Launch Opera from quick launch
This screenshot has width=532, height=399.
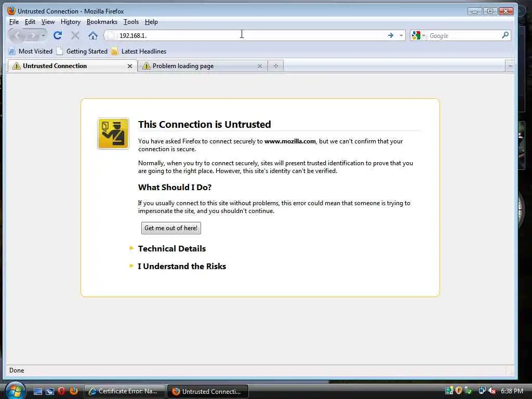pos(61,391)
